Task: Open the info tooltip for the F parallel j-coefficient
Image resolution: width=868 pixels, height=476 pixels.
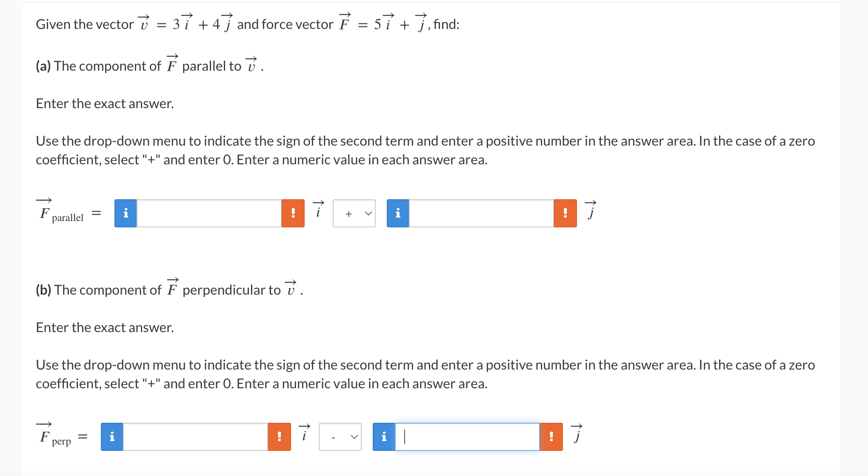Action: click(397, 213)
